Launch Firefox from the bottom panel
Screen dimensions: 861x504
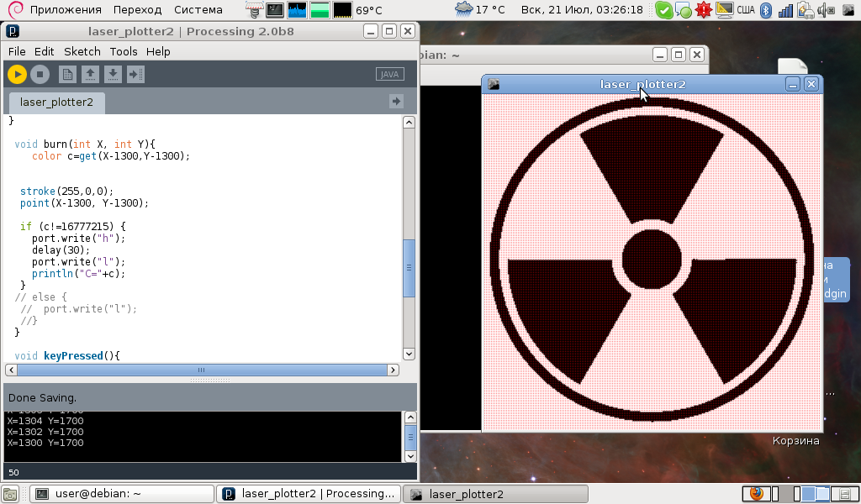756,493
